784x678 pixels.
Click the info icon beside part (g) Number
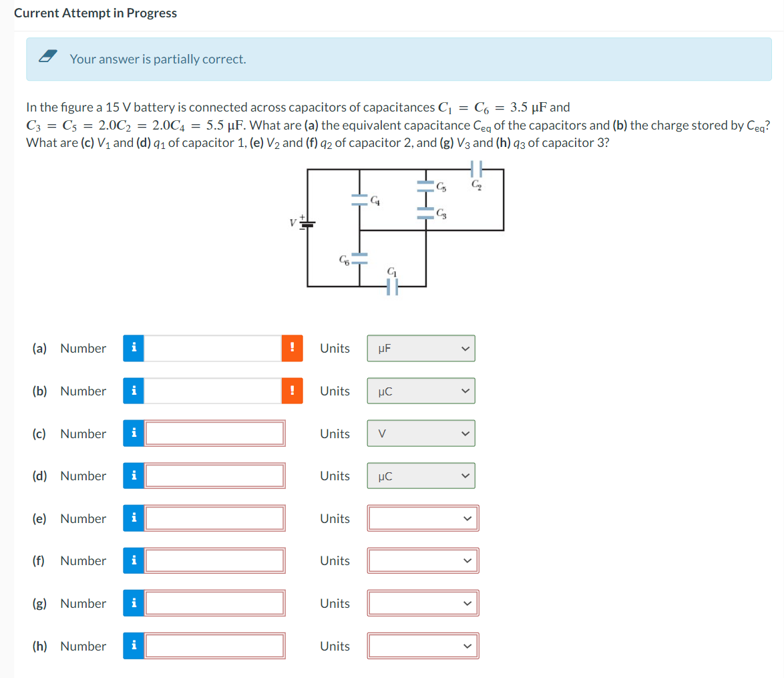click(133, 603)
